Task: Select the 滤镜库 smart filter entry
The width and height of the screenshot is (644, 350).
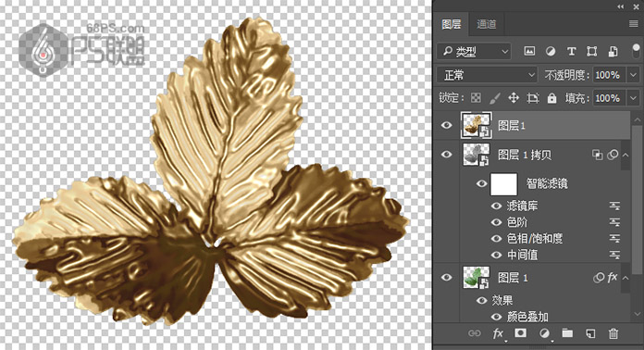Action: pos(522,206)
